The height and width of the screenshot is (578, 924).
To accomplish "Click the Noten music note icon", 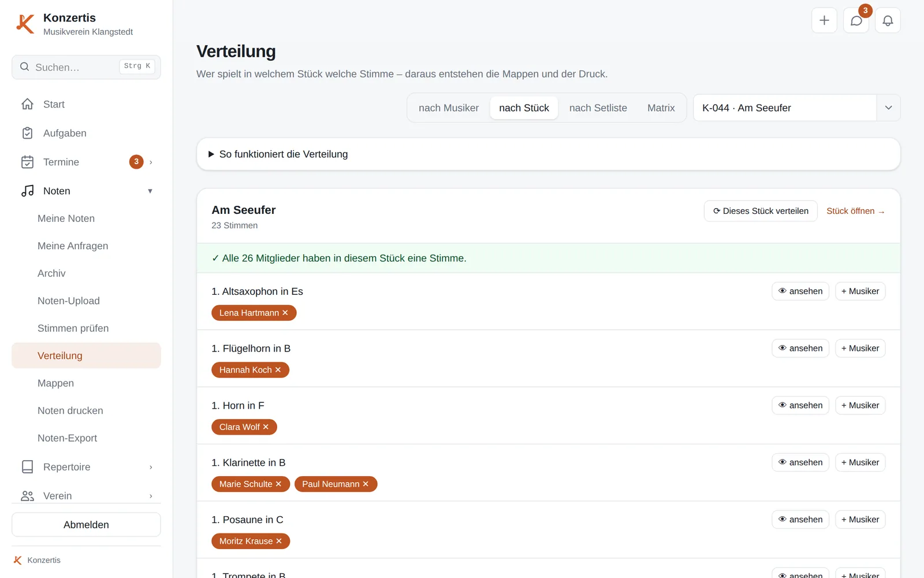I will click(27, 191).
